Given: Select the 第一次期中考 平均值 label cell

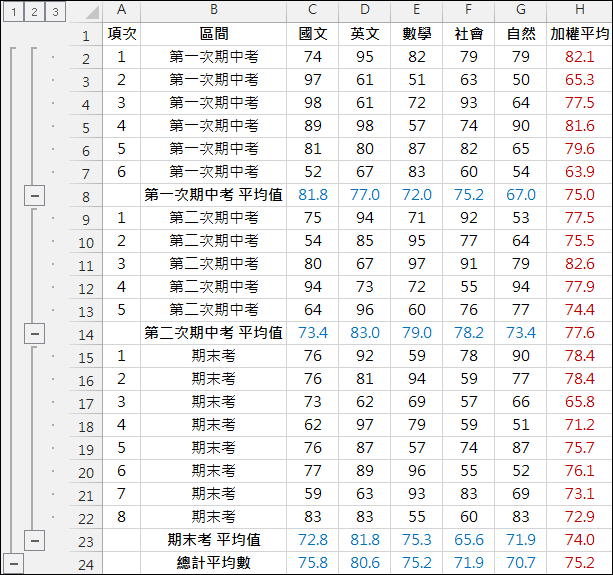Looking at the screenshot, I should coord(213,195).
